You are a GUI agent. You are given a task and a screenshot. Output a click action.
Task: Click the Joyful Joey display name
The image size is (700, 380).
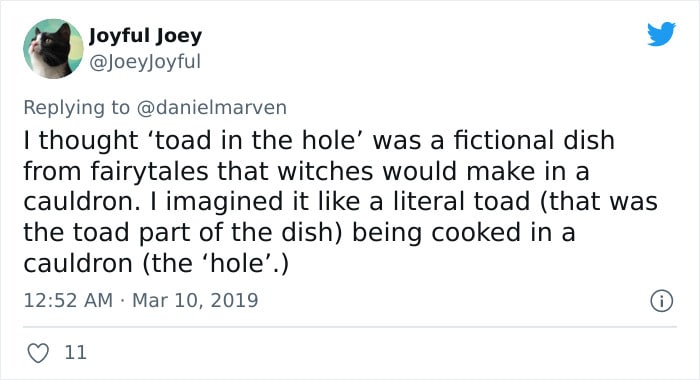coord(145,36)
